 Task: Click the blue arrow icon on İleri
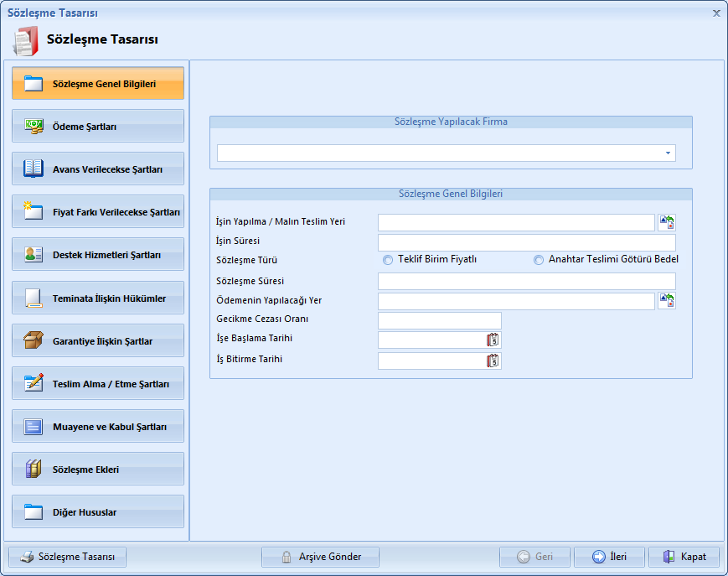pos(598,557)
